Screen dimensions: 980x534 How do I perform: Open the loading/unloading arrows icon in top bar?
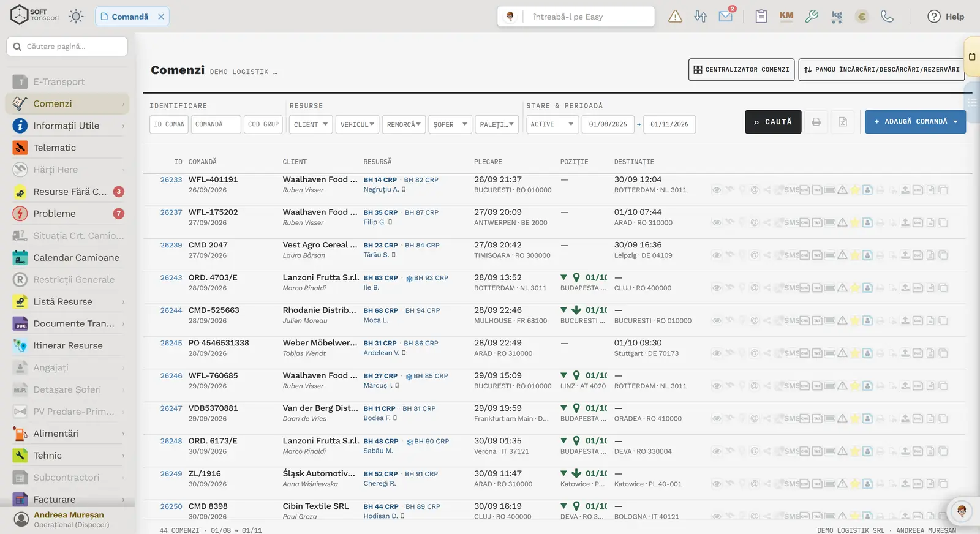[700, 17]
